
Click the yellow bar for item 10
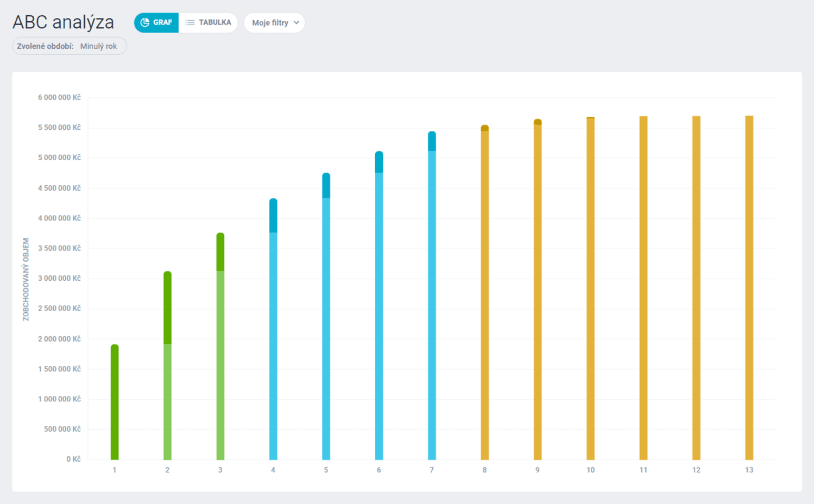(590, 289)
